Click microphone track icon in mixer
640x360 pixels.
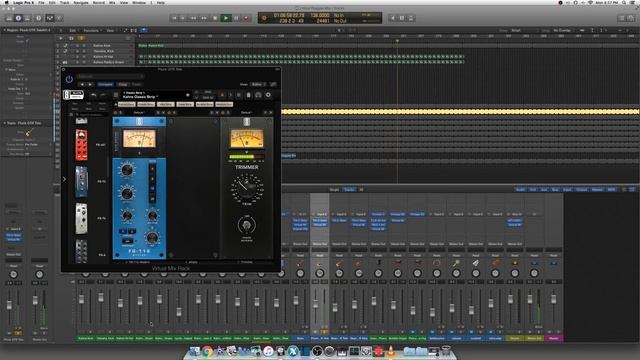pyautogui.click(x=456, y=264)
